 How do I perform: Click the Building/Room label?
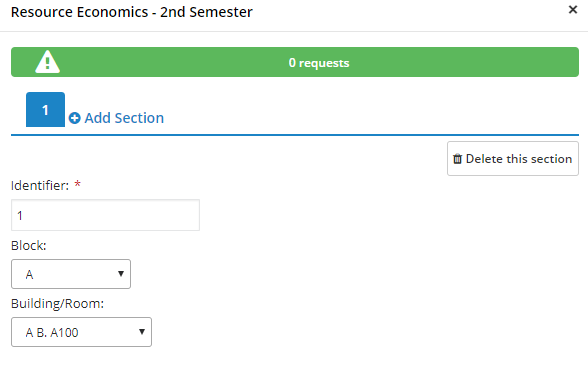pyautogui.click(x=57, y=303)
